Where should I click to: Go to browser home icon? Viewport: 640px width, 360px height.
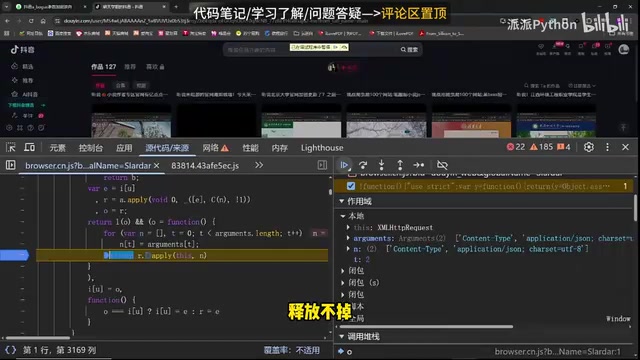[x=43, y=21]
